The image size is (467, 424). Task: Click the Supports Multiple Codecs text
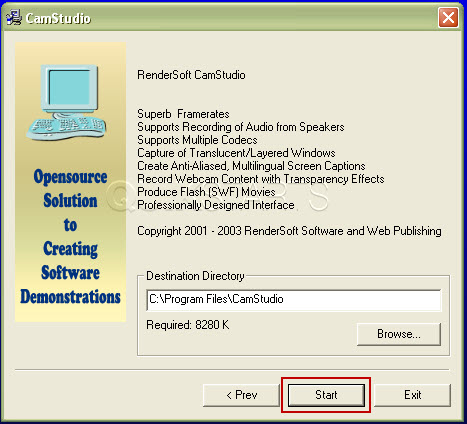pyautogui.click(x=197, y=140)
